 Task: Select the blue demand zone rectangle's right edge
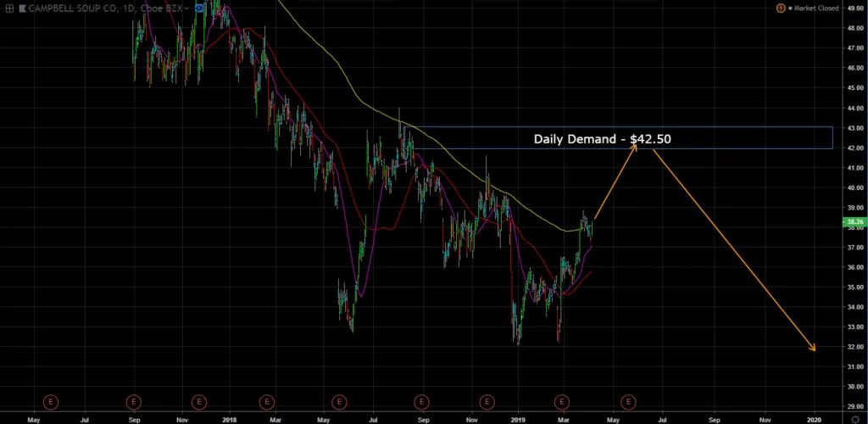(x=832, y=137)
